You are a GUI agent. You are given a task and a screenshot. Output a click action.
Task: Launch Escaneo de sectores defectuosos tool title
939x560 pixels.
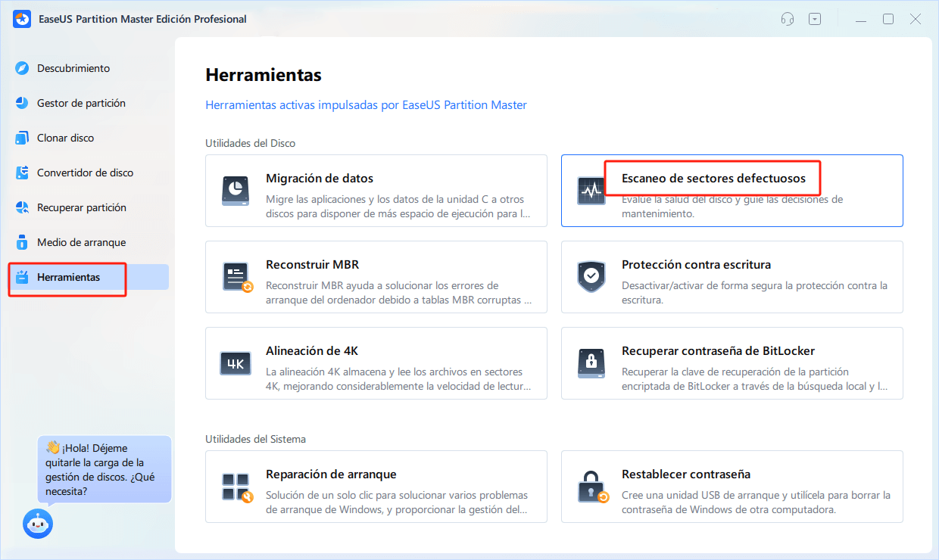click(x=713, y=179)
